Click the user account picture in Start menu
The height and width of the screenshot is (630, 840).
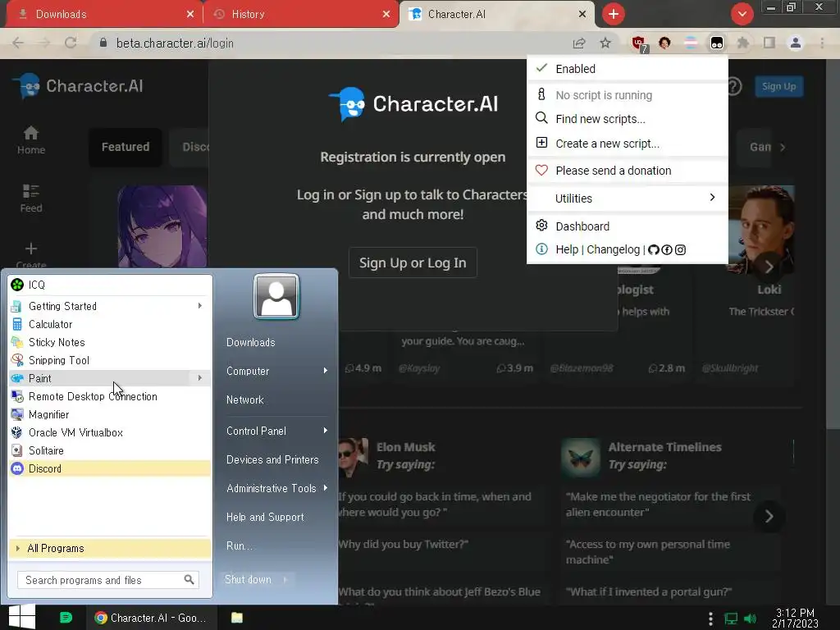pos(276,296)
